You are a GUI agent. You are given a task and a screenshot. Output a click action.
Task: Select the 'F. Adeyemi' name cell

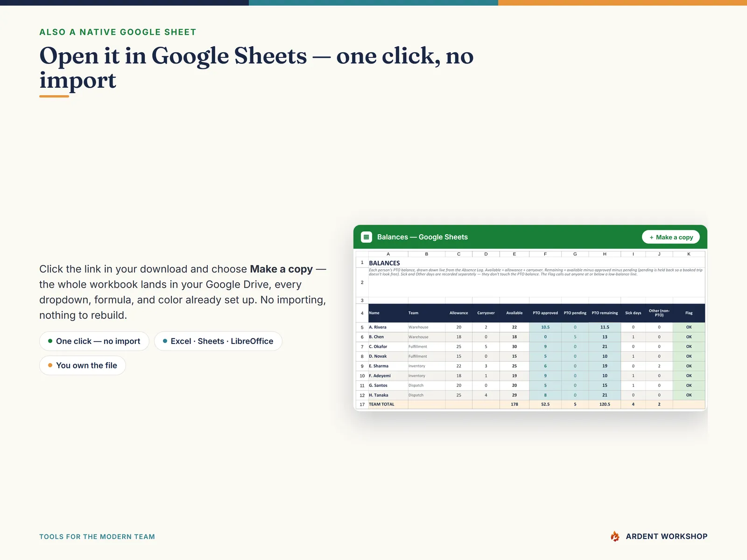click(x=388, y=376)
